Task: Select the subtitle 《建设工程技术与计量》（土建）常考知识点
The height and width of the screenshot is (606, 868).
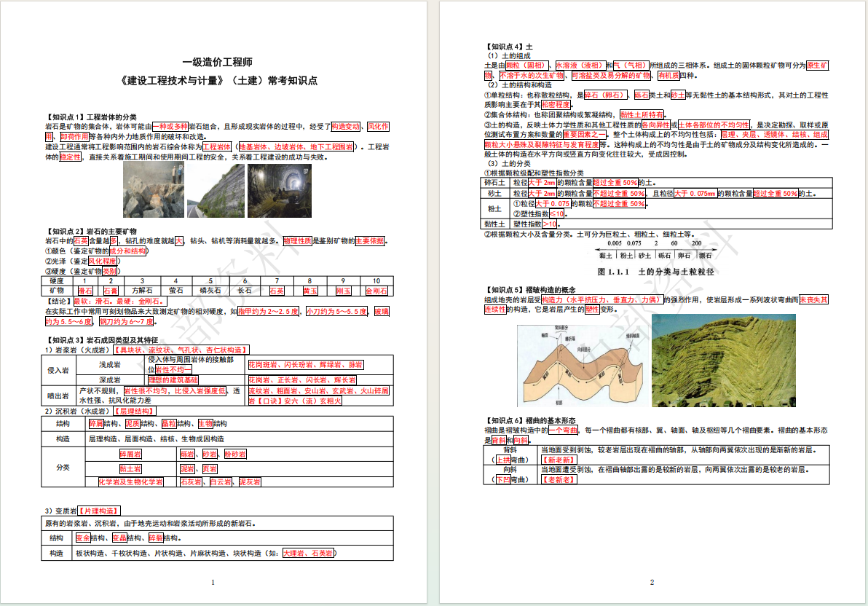Action: click(x=218, y=80)
